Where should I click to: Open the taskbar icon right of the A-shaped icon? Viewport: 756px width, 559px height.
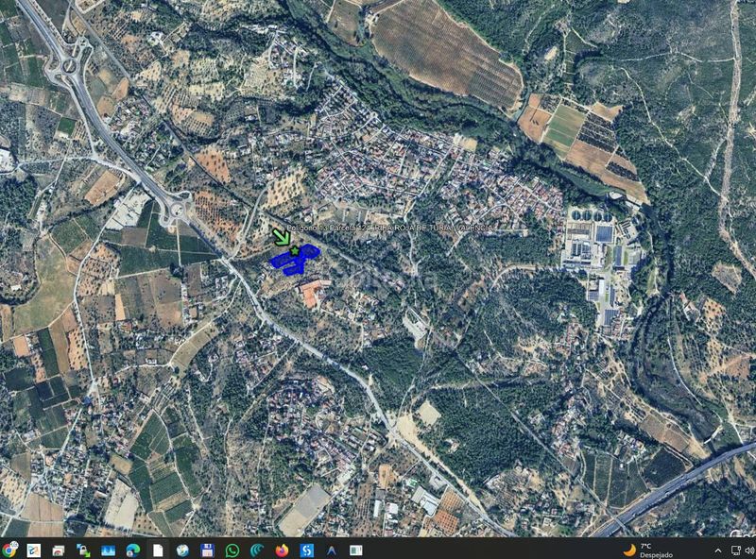pos(356,550)
